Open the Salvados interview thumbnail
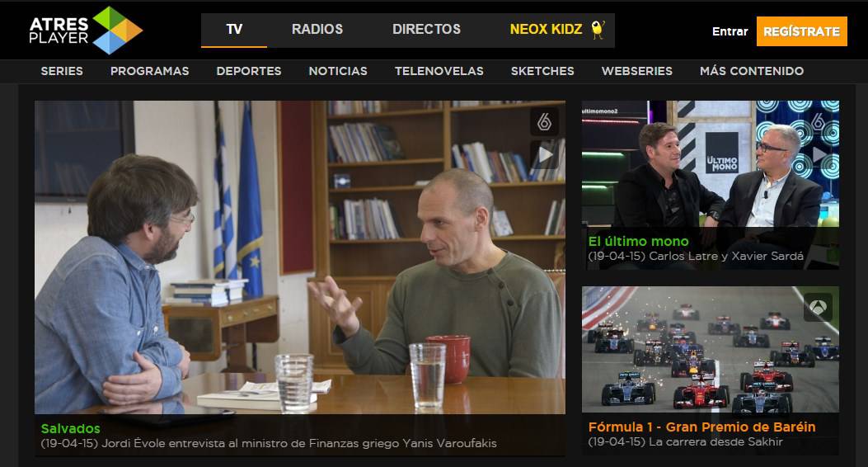 coord(300,257)
